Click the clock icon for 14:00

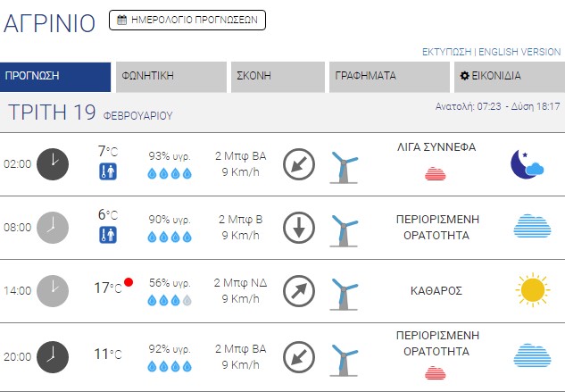(x=53, y=289)
